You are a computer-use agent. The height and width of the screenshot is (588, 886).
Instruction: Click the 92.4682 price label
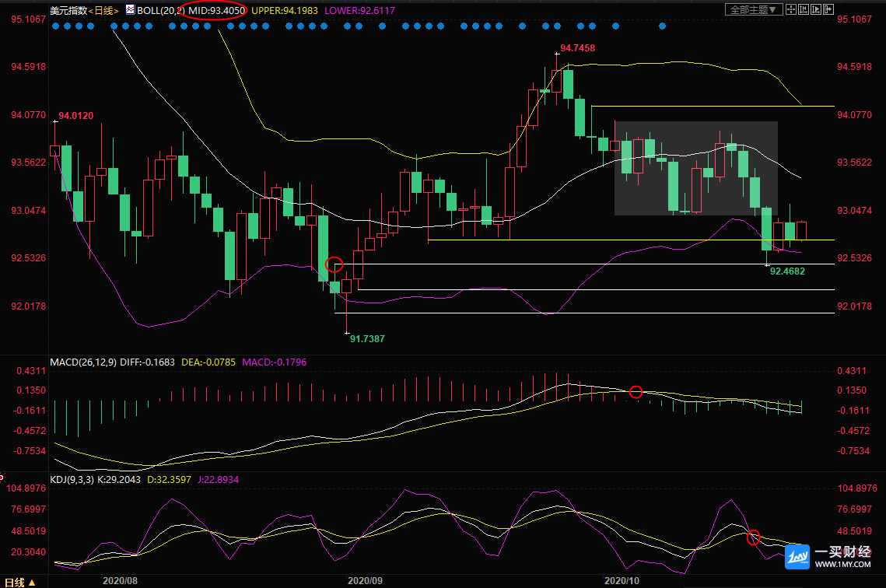788,271
